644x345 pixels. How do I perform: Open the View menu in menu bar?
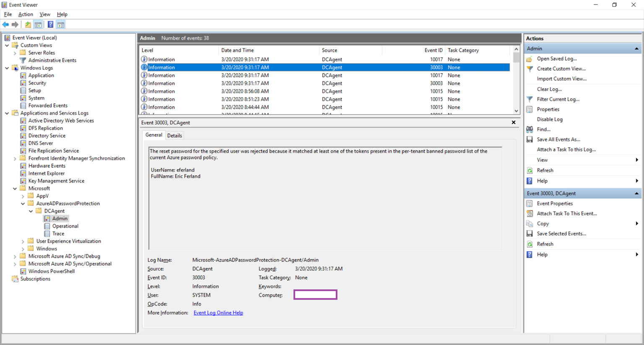coord(45,14)
